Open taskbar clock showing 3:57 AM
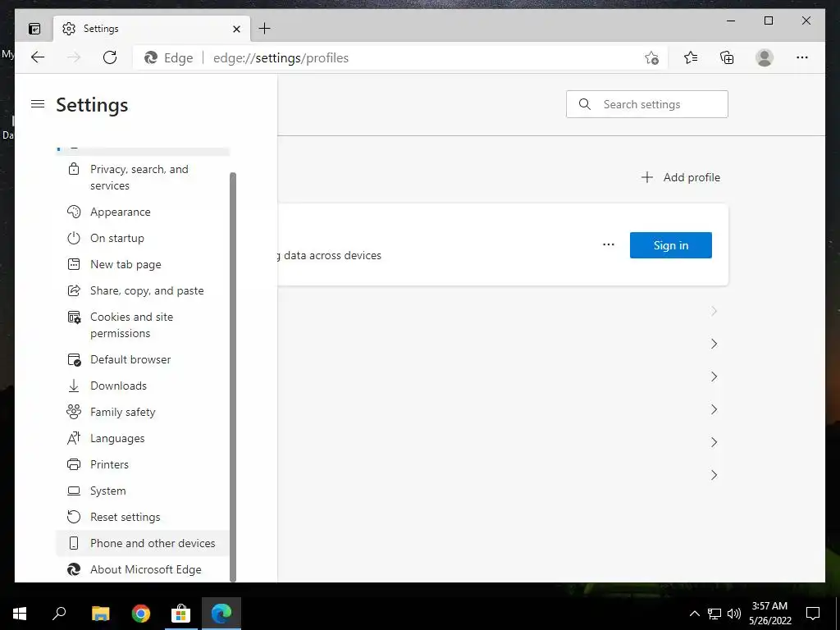 (769, 614)
